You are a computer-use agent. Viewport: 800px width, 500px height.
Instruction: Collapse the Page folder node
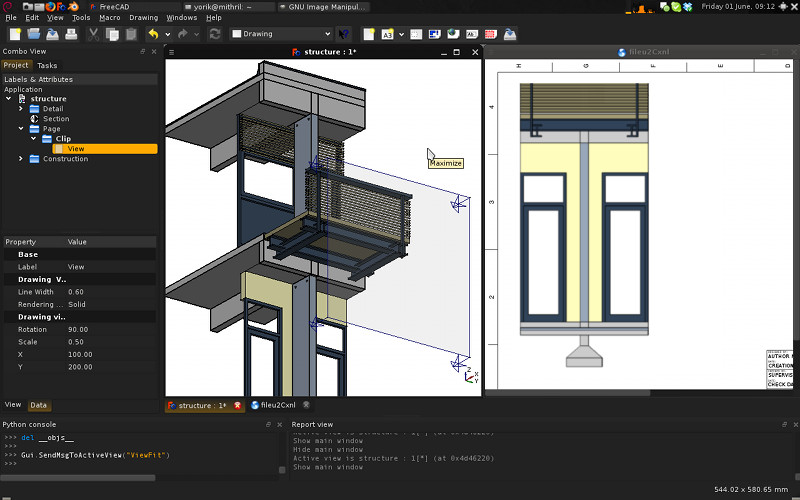coord(21,129)
